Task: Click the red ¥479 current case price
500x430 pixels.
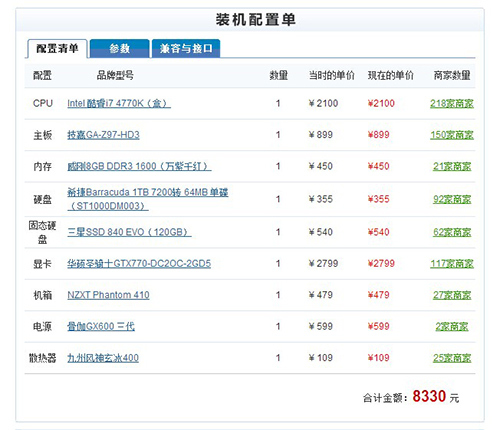Action: pyautogui.click(x=378, y=295)
